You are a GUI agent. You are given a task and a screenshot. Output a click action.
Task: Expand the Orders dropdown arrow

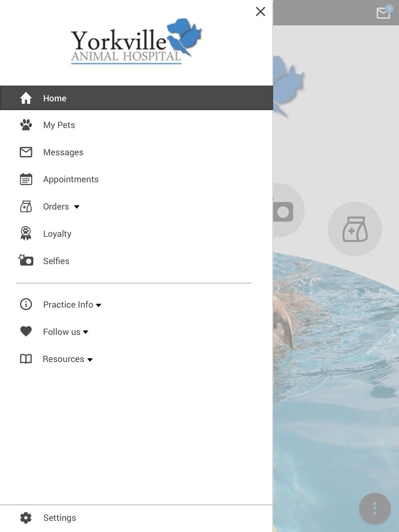coord(77,207)
